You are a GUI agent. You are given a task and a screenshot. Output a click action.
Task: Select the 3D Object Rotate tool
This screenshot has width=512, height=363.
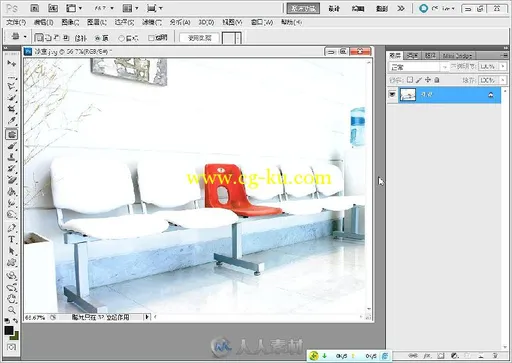pyautogui.click(x=12, y=275)
